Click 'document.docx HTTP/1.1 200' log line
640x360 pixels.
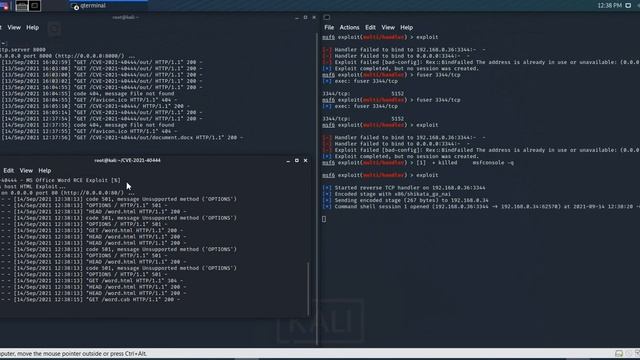pos(122,138)
